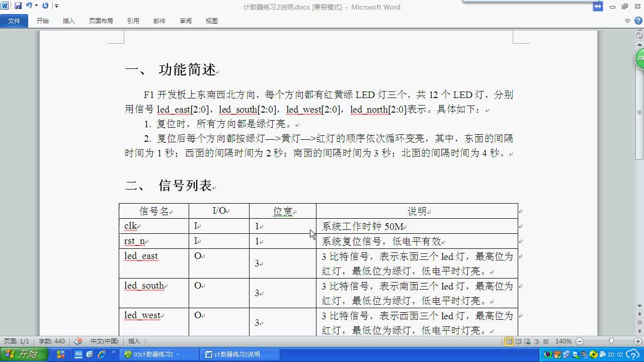Switch to the 视图 ribbon tab
644x362 pixels.
click(x=212, y=21)
